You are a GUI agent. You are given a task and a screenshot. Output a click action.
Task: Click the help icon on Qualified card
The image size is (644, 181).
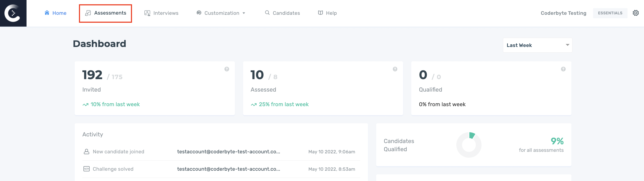coord(563,69)
